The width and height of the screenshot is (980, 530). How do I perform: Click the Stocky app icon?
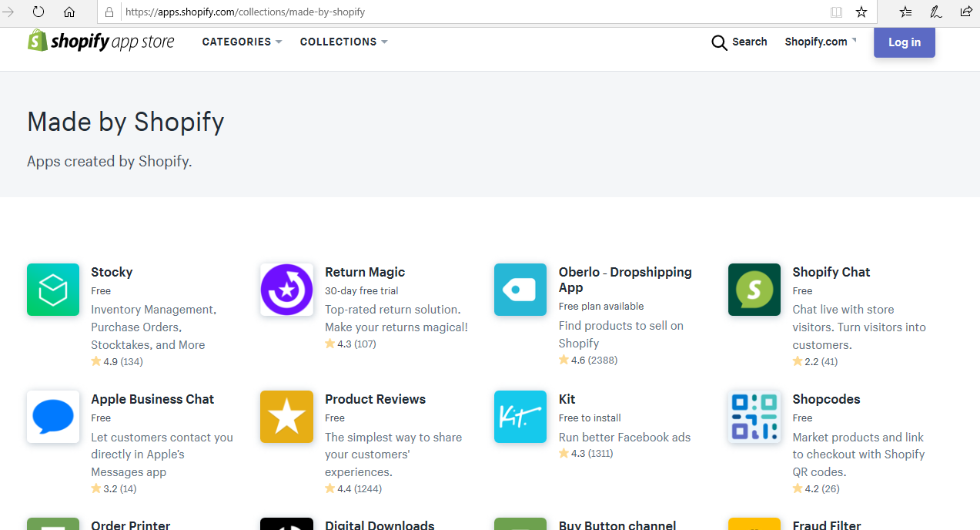coord(53,290)
